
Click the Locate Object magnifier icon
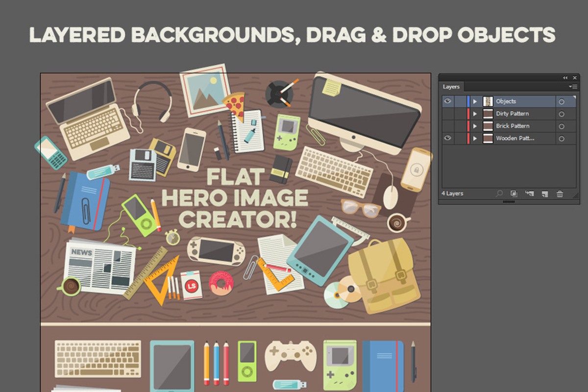(x=499, y=194)
